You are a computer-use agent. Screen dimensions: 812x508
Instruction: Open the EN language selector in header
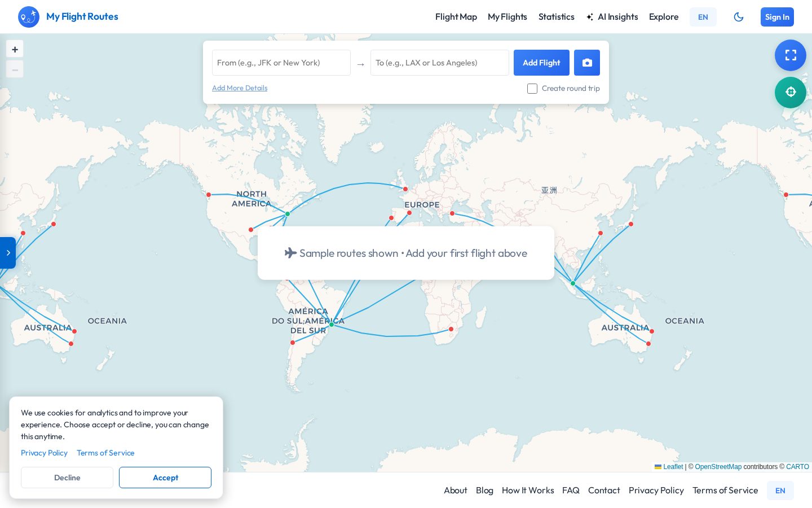[703, 17]
